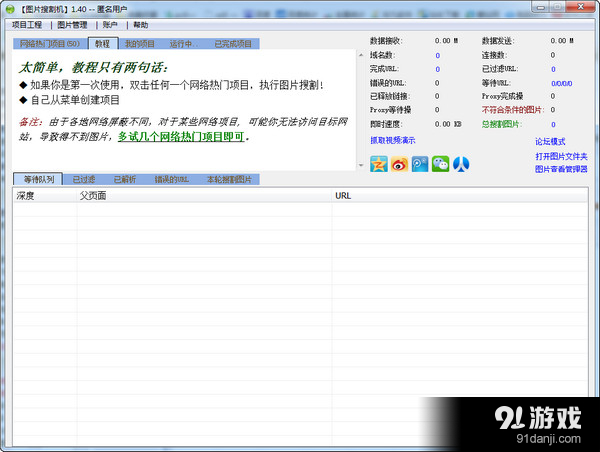600x452 pixels.
Task: Click the 不符合条件的图片 label
Action: click(513, 110)
